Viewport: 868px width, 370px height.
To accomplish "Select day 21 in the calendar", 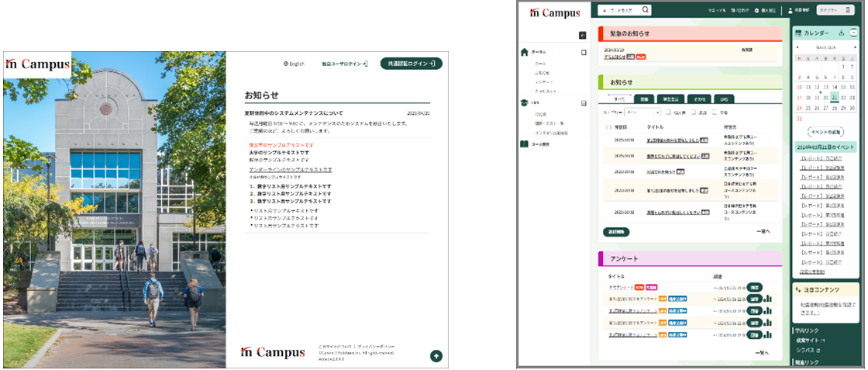I will pos(834,98).
